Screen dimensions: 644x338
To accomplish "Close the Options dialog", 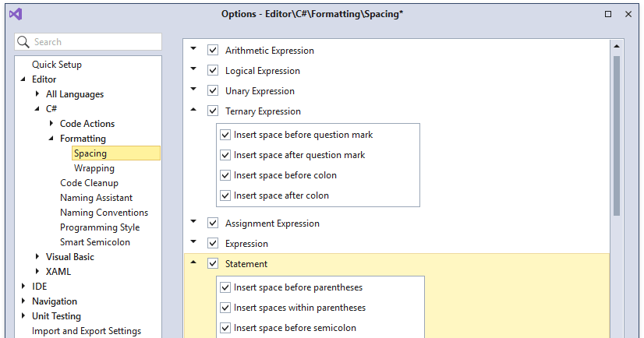I will [x=628, y=14].
